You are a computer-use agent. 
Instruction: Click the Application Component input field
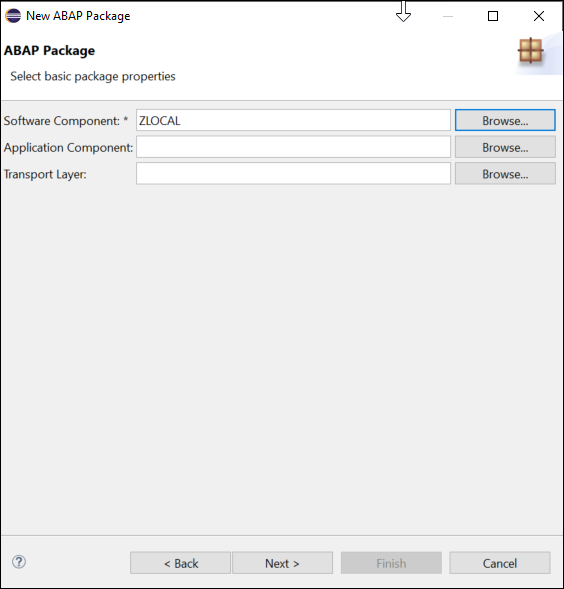tap(293, 147)
